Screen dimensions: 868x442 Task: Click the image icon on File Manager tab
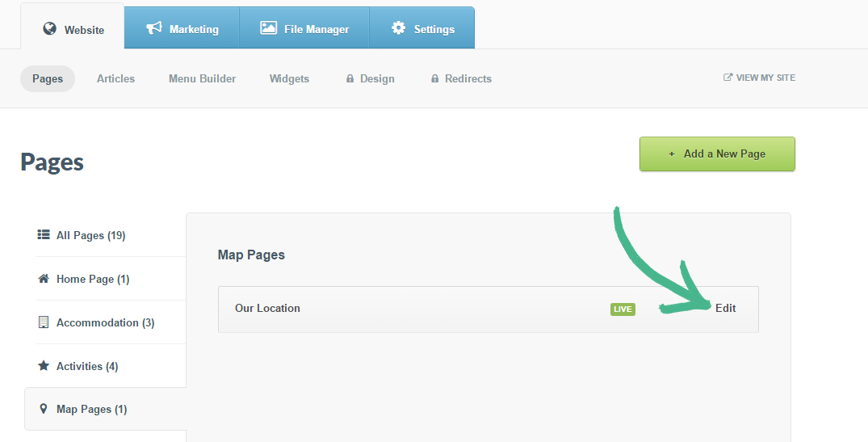click(268, 28)
